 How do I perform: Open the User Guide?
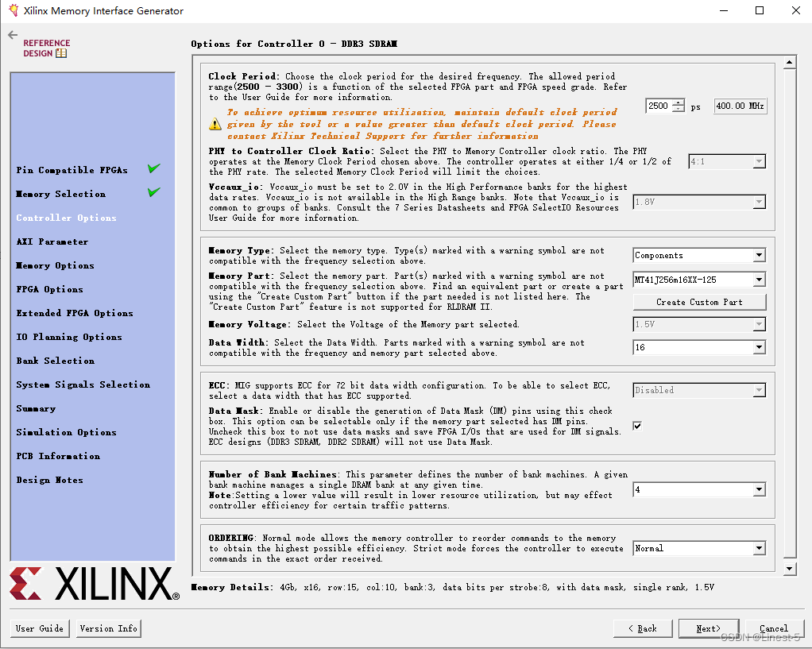40,628
